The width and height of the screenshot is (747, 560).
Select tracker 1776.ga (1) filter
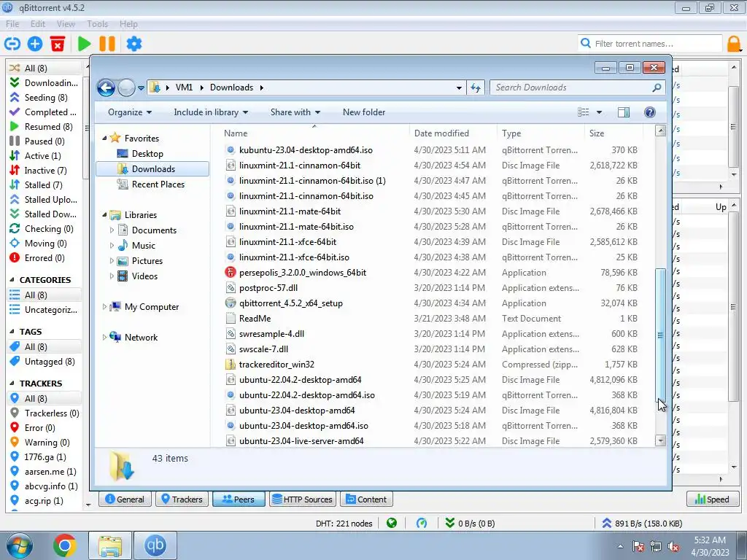coord(44,457)
